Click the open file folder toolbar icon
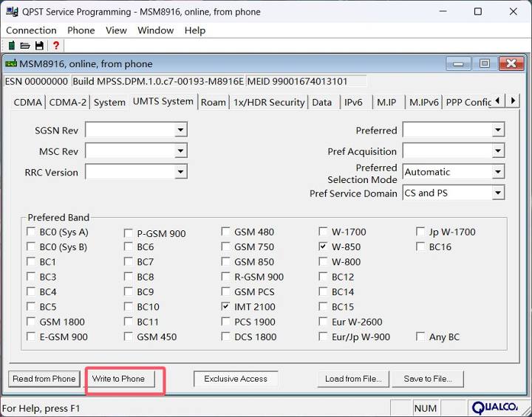532x417 pixels. coord(25,46)
